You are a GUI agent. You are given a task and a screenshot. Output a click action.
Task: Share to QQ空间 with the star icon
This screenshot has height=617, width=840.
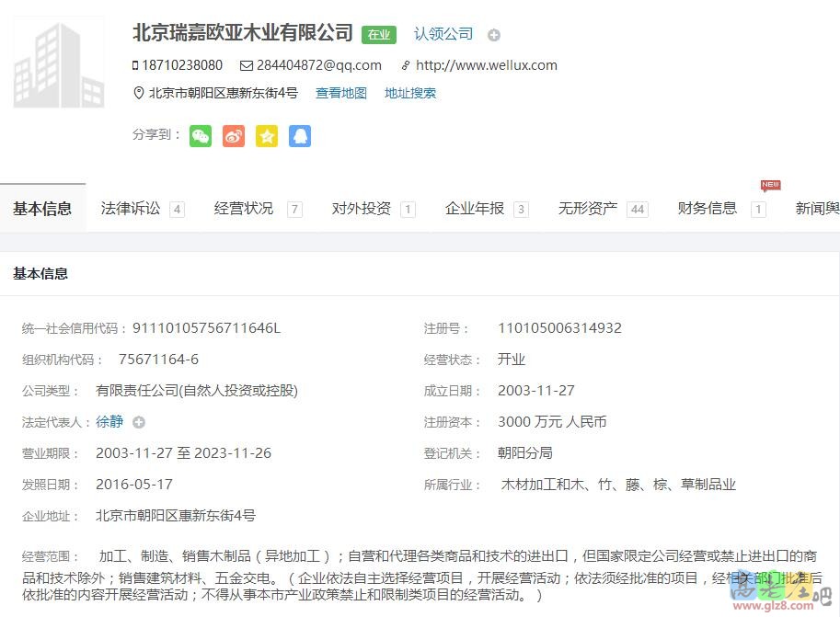266,135
